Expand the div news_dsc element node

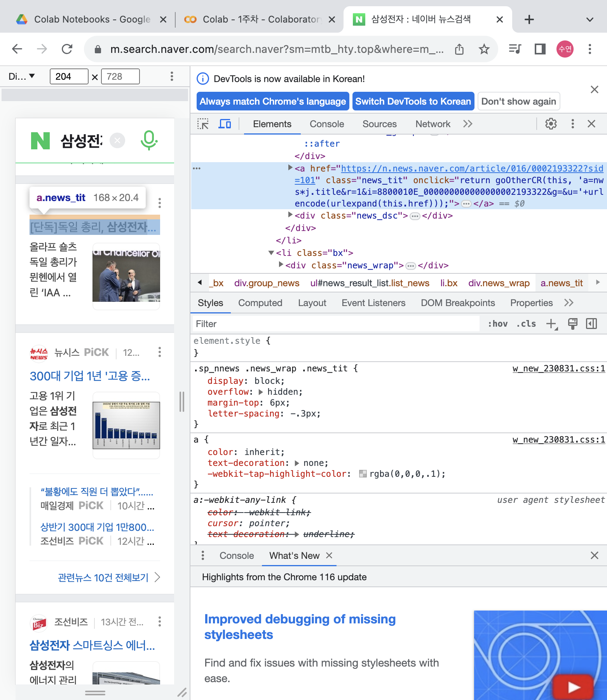[x=290, y=215]
